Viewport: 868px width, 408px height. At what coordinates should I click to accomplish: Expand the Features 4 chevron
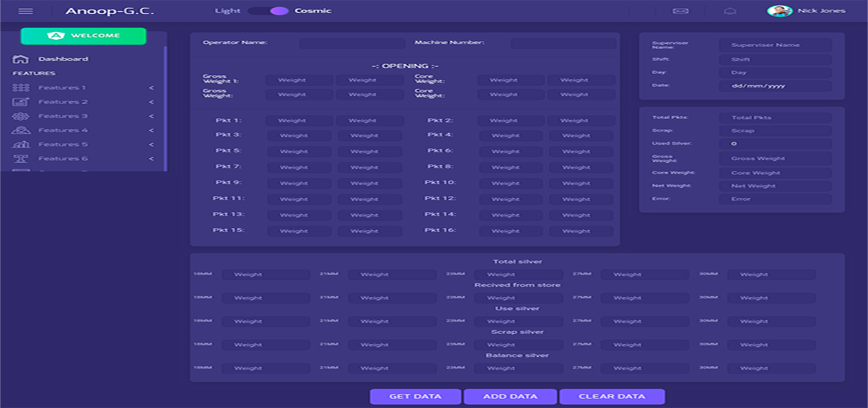pos(152,130)
